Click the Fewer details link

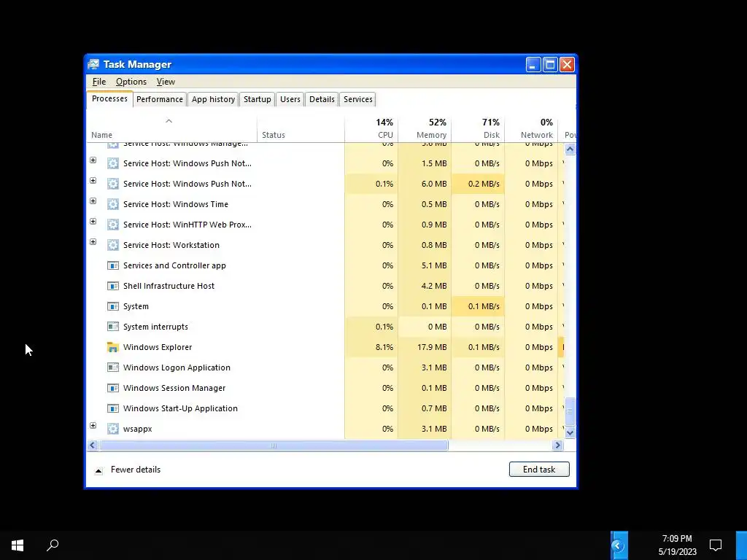pyautogui.click(x=136, y=470)
